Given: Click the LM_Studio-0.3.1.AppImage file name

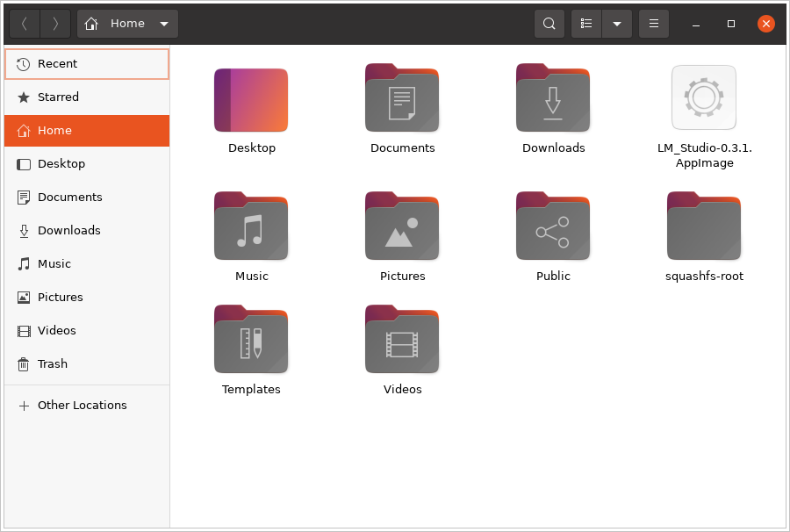Looking at the screenshot, I should [704, 155].
